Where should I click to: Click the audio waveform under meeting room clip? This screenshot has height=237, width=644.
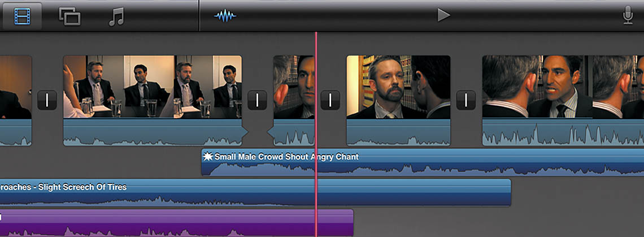click(153, 132)
